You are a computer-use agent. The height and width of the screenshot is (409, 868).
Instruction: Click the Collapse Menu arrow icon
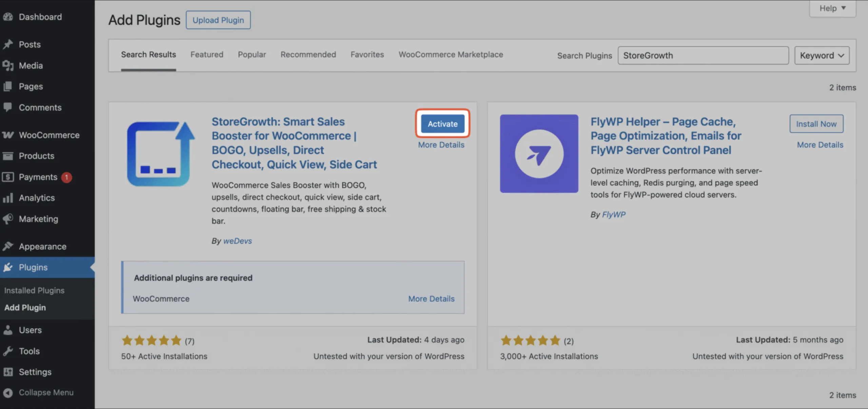point(8,393)
